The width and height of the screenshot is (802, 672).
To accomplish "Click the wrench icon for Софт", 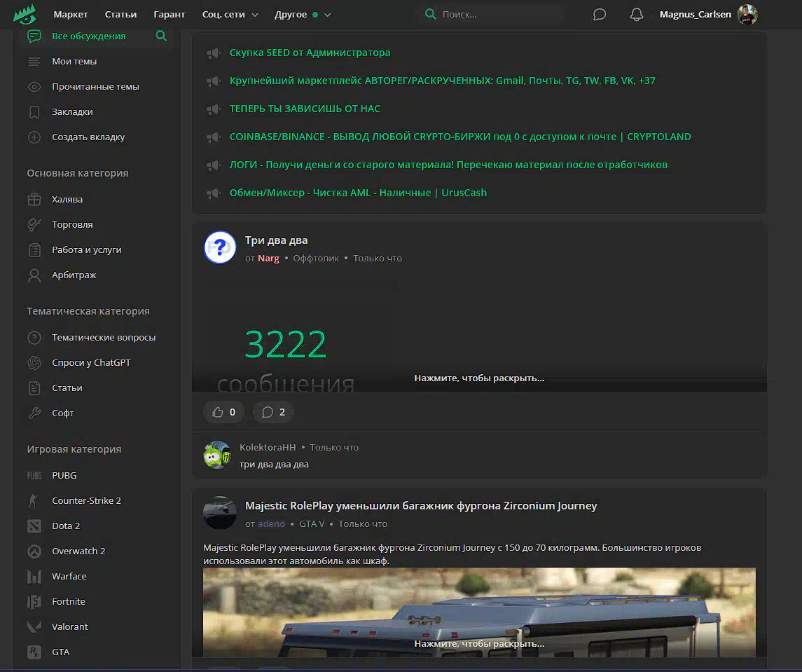I will pyautogui.click(x=34, y=413).
